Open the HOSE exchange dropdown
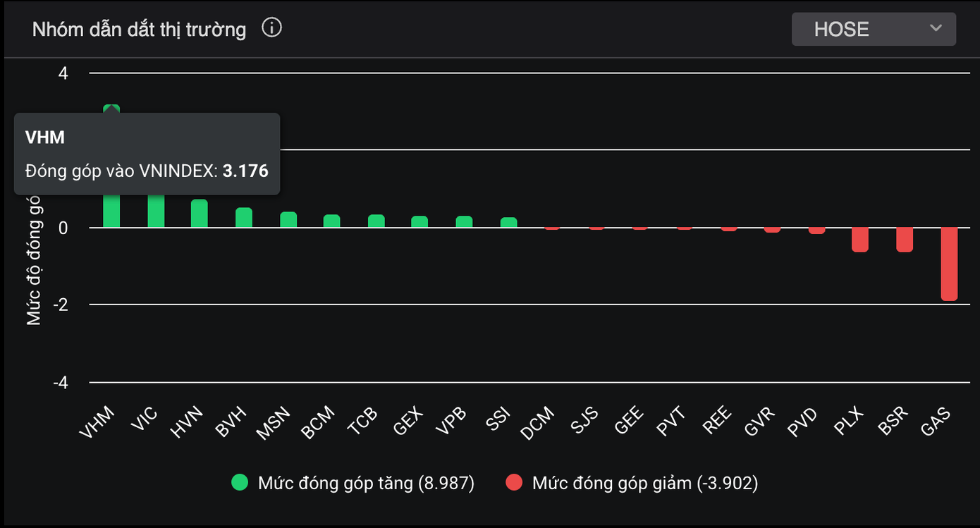This screenshot has width=980, height=528. (x=874, y=29)
